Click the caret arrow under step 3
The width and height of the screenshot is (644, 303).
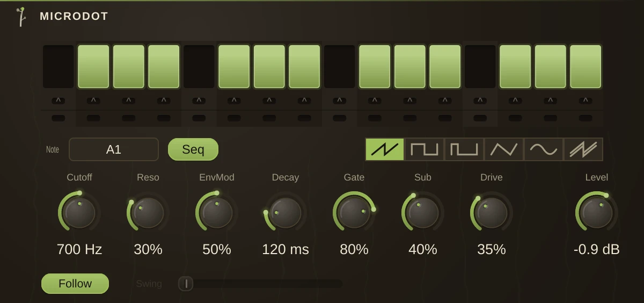click(x=129, y=100)
